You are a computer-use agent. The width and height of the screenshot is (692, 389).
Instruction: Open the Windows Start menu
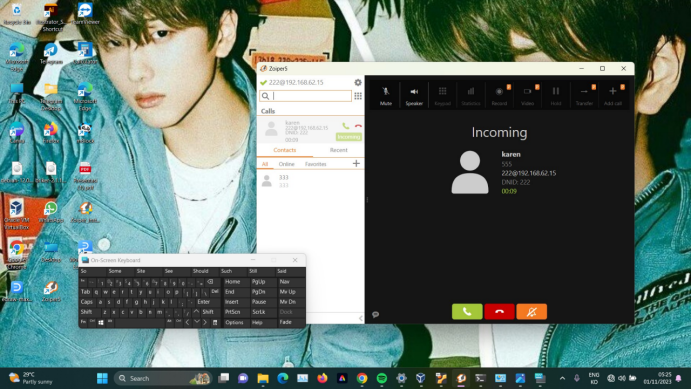pyautogui.click(x=102, y=378)
